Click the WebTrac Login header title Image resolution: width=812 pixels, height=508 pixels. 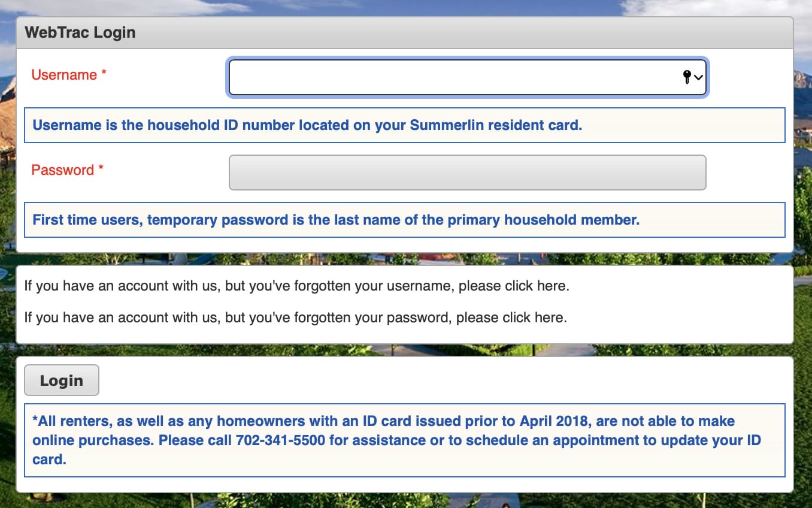pyautogui.click(x=80, y=32)
